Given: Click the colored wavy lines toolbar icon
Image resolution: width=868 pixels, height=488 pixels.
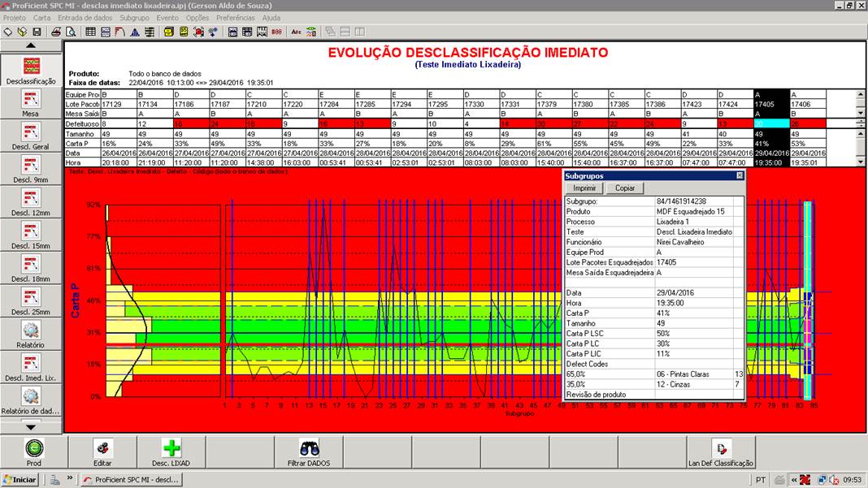Looking at the screenshot, I should click(x=311, y=32).
